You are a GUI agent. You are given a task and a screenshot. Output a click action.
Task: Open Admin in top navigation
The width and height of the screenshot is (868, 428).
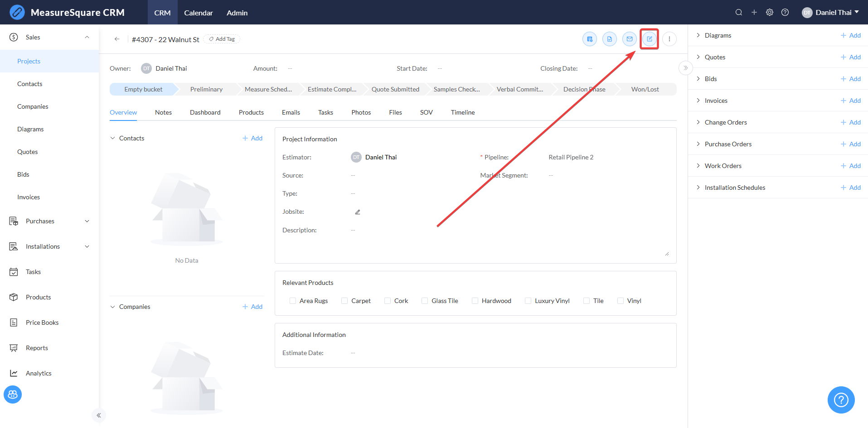237,13
